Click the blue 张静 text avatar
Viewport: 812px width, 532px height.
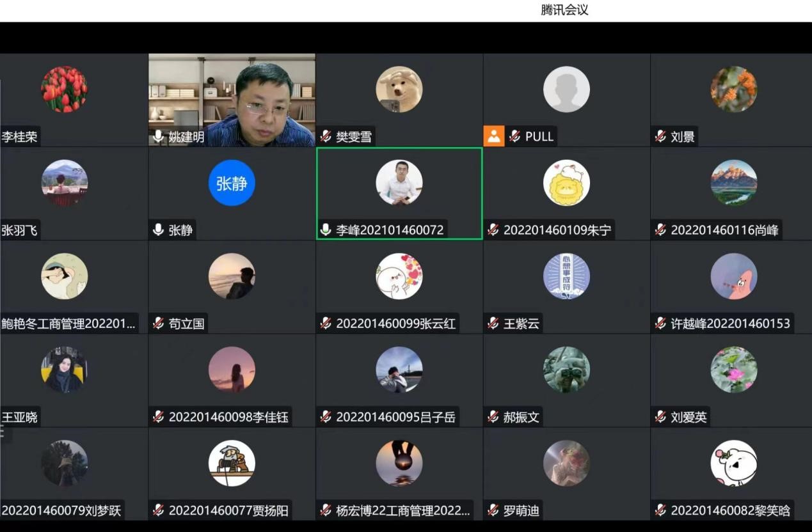tap(232, 183)
